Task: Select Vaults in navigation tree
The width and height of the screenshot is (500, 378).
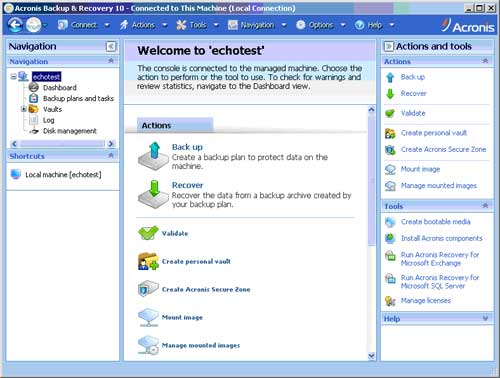Action: pyautogui.click(x=52, y=109)
